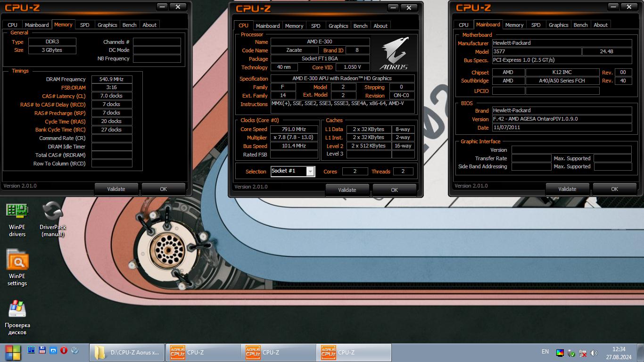
Task: Click Validate in the Memory window
Action: point(116,189)
